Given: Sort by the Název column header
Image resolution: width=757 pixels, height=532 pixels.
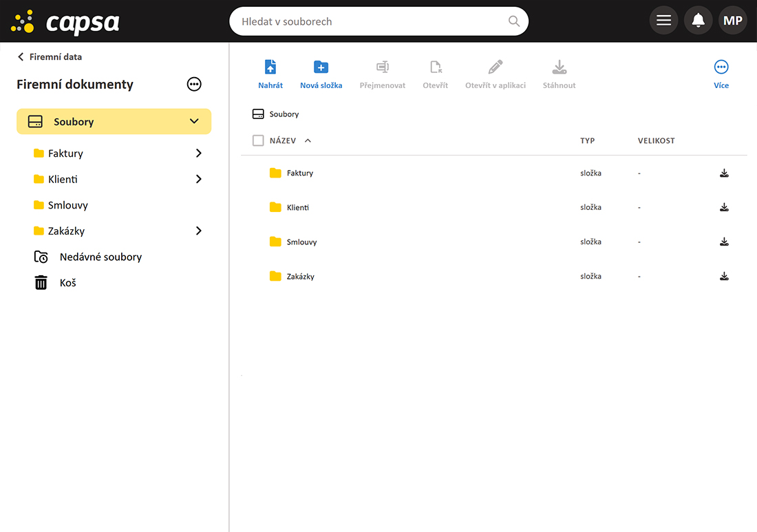Looking at the screenshot, I should (283, 140).
